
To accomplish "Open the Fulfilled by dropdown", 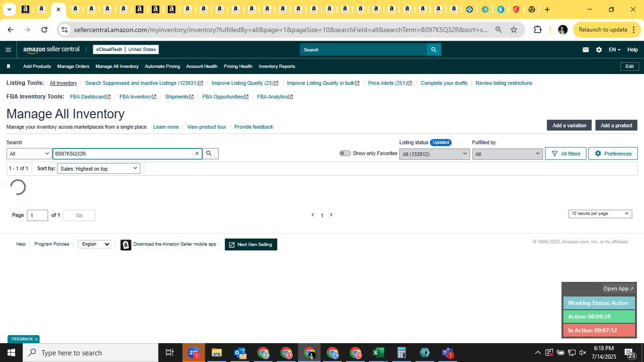I will click(x=508, y=154).
